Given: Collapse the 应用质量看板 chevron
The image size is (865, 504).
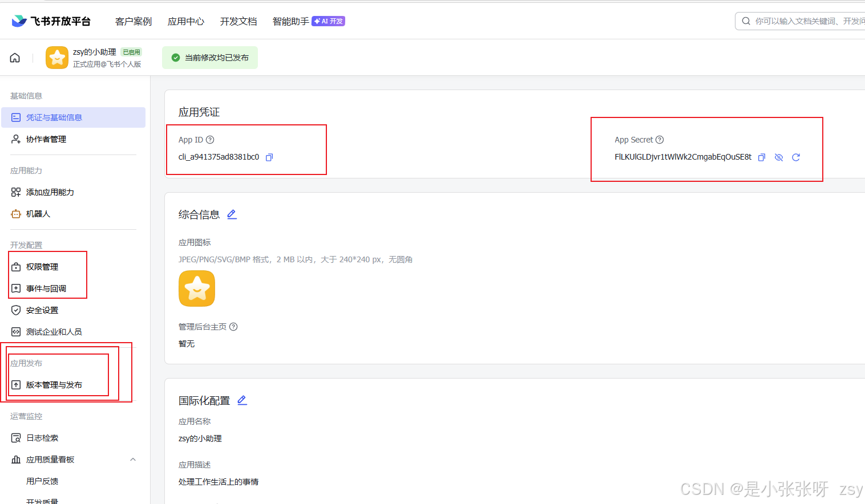Looking at the screenshot, I should coord(133,460).
